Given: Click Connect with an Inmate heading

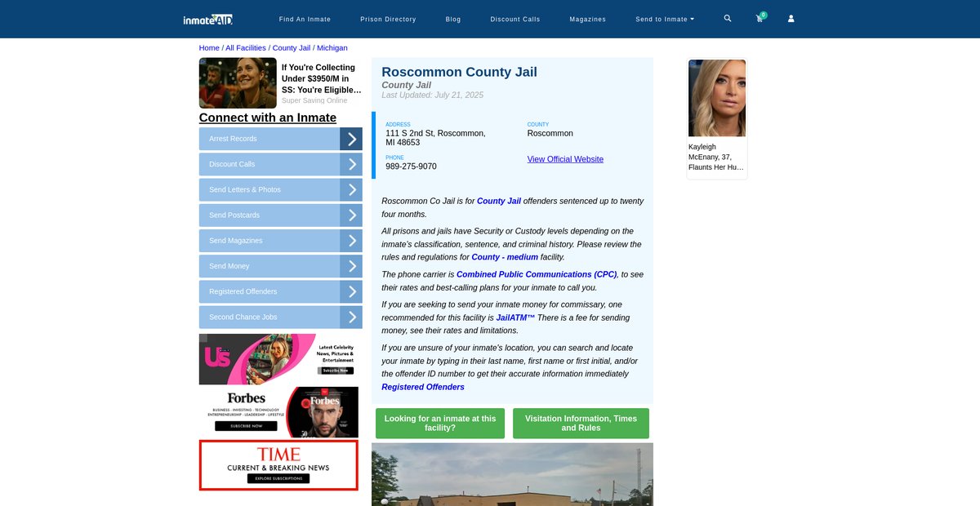Looking at the screenshot, I should coord(268,118).
